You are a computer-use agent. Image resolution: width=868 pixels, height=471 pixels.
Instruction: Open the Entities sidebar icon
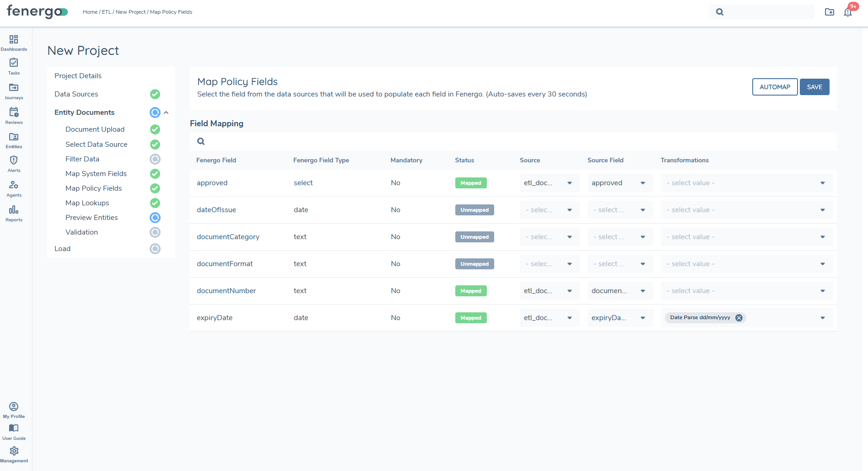tap(14, 139)
